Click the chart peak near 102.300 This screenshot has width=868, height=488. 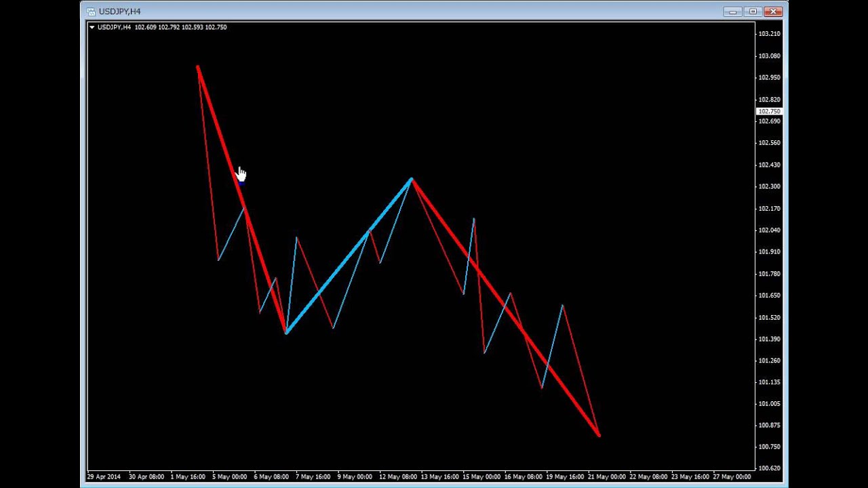412,179
